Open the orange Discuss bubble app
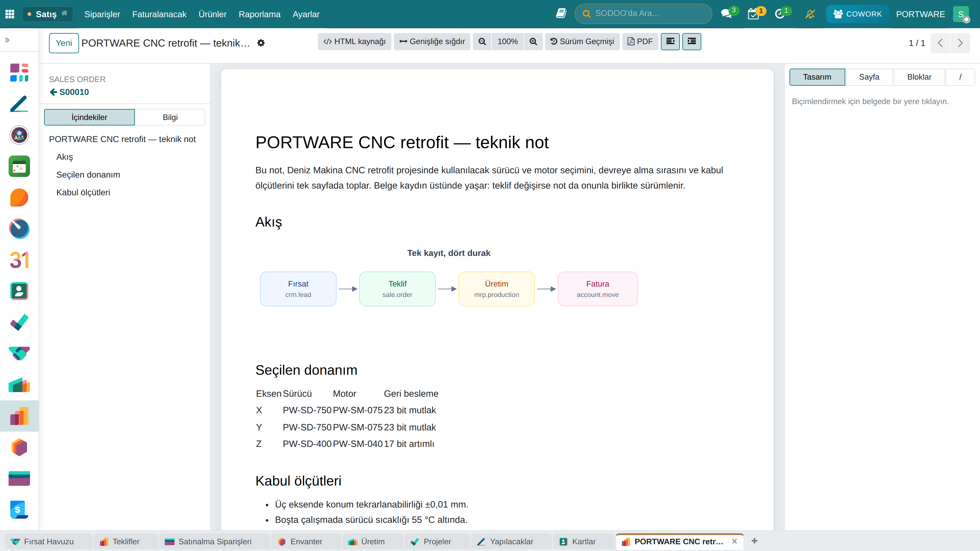 [x=19, y=197]
